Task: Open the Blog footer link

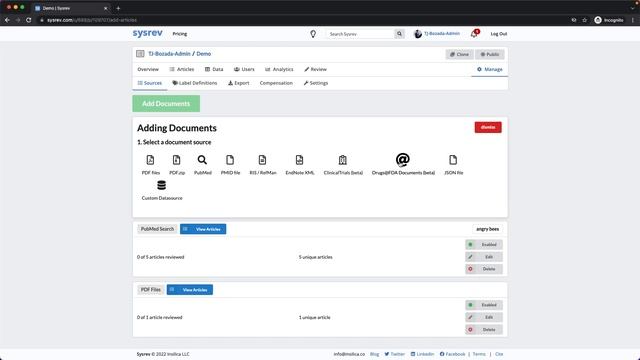Action: coord(374,354)
